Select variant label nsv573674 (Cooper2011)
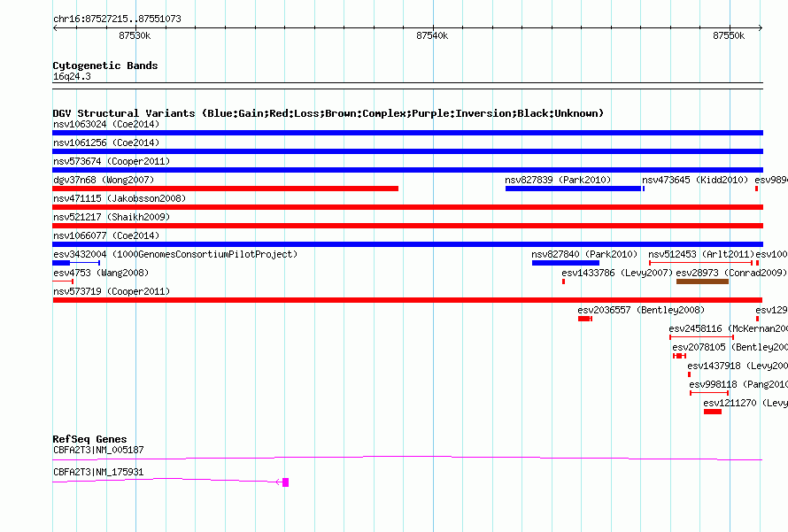 pyautogui.click(x=112, y=161)
